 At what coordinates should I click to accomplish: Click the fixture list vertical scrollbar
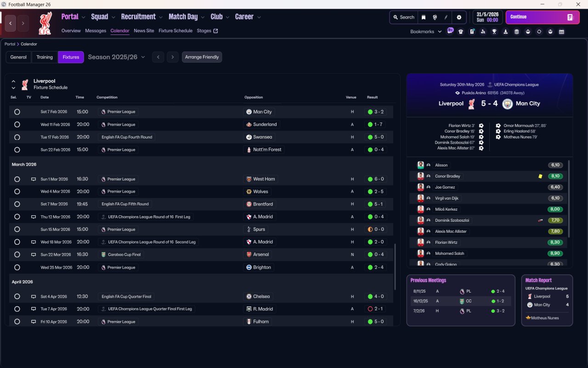[395, 267]
